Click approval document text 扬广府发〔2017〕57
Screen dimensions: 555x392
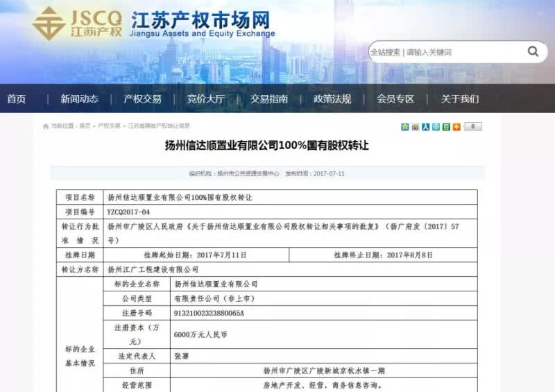425,226
